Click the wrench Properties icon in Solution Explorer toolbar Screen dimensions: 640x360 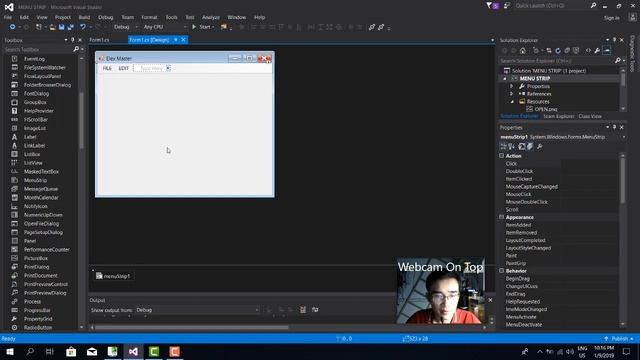coord(597,51)
